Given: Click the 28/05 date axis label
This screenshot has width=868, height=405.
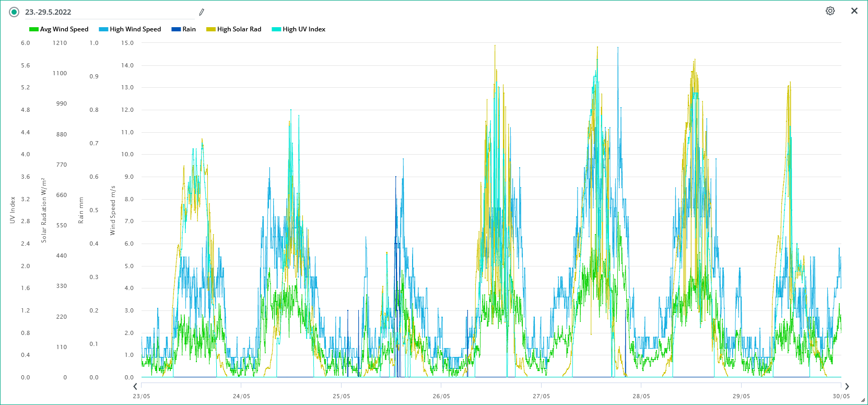Looking at the screenshot, I should pos(641,396).
